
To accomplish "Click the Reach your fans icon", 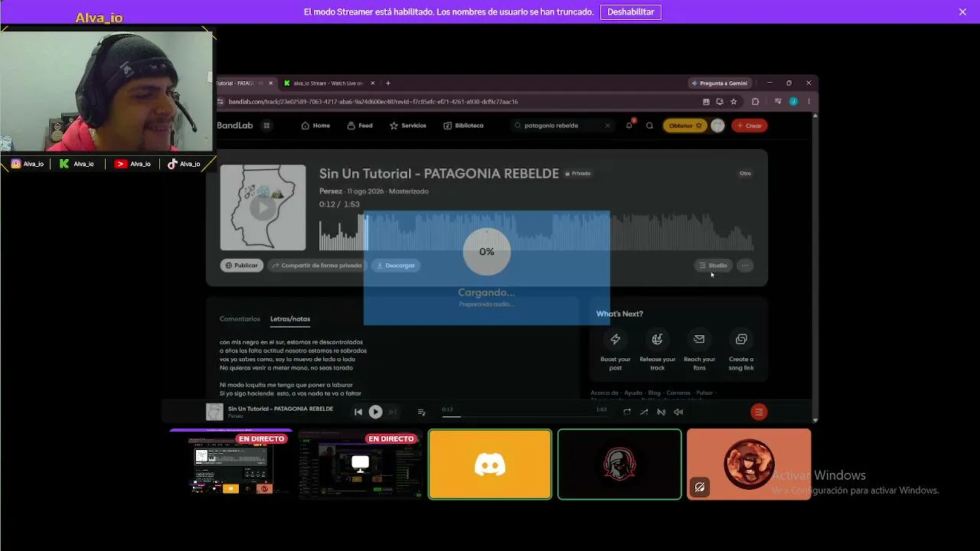I will click(x=699, y=339).
